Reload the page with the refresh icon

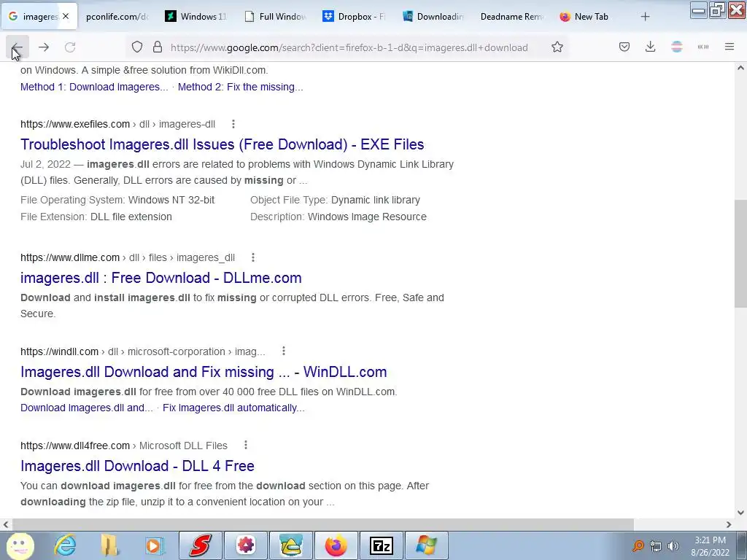point(70,47)
